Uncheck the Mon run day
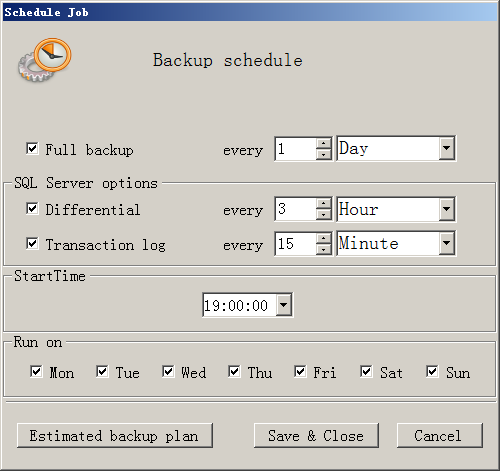This screenshot has width=500, height=471. (x=36, y=371)
